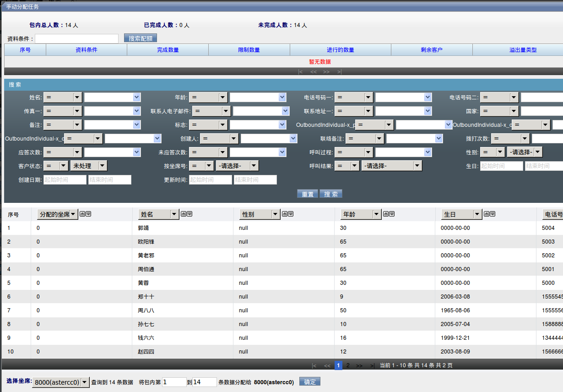Sort 年龄 column ascending icon

[x=386, y=214]
